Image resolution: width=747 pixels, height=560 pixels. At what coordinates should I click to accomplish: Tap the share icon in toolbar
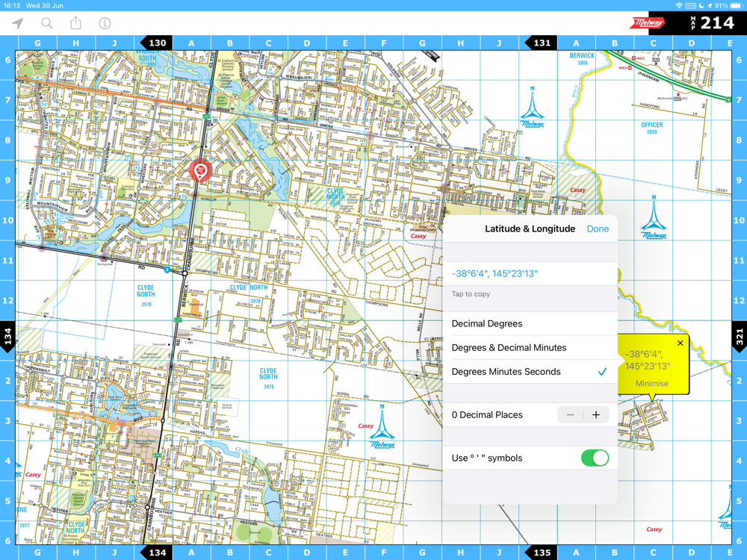75,22
